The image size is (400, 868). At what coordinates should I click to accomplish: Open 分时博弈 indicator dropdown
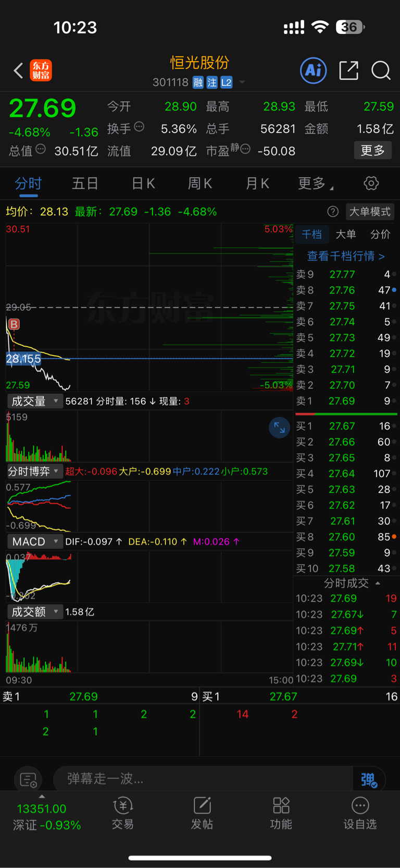point(35,471)
